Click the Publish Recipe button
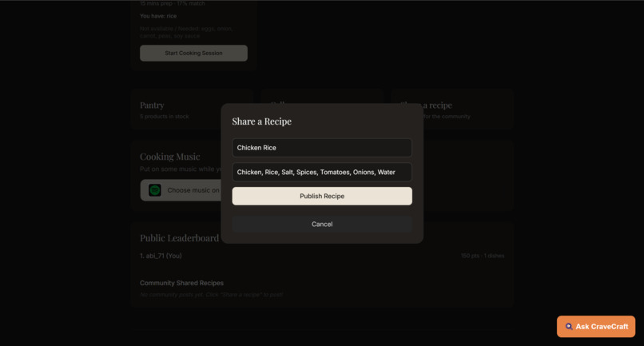Viewport: 644px width, 346px height. coord(322,196)
